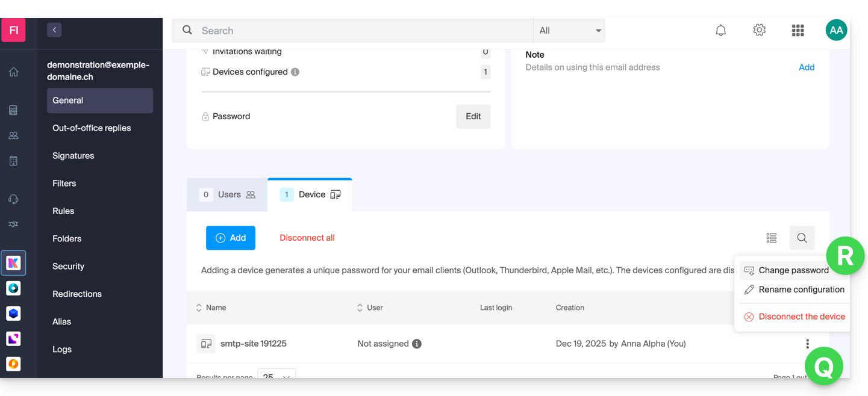
Task: Click the Disconnect all link
Action: [307, 238]
